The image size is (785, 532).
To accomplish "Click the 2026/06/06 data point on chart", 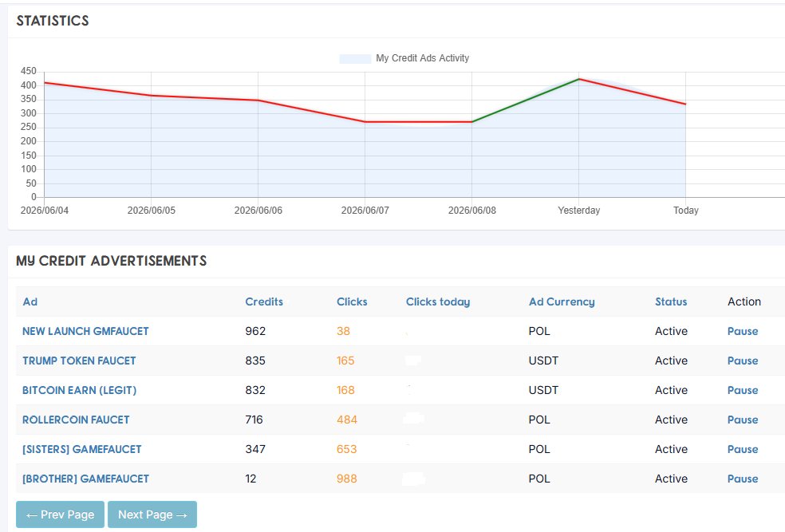I will click(x=258, y=100).
